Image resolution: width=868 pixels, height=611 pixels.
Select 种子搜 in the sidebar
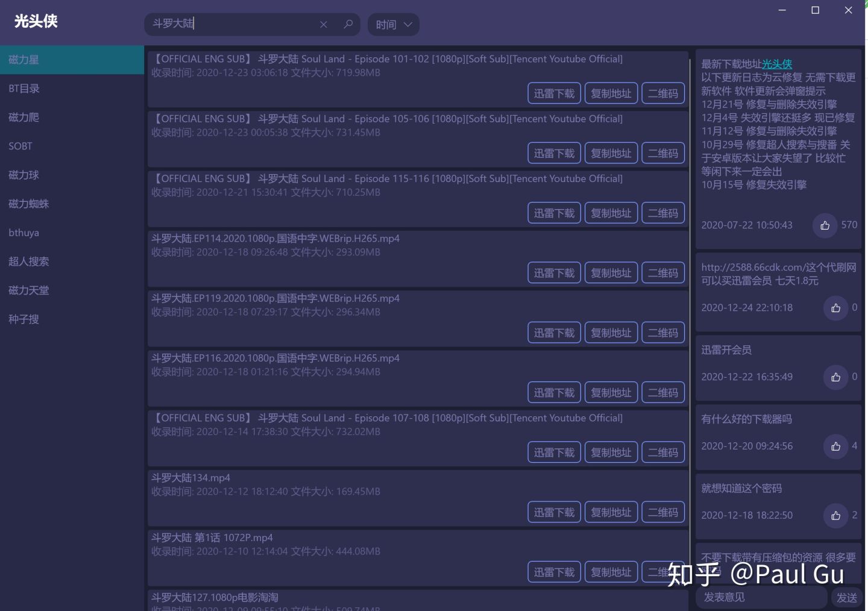coord(72,319)
